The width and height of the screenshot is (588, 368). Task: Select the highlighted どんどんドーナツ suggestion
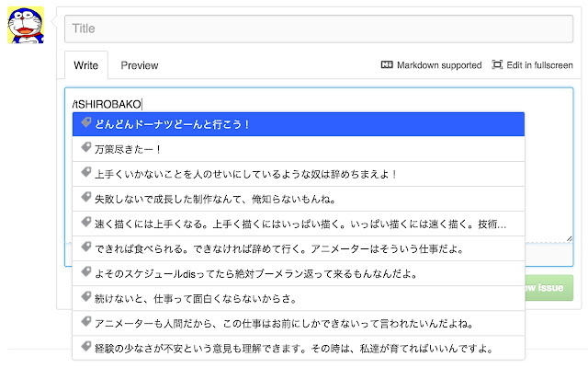click(299, 124)
